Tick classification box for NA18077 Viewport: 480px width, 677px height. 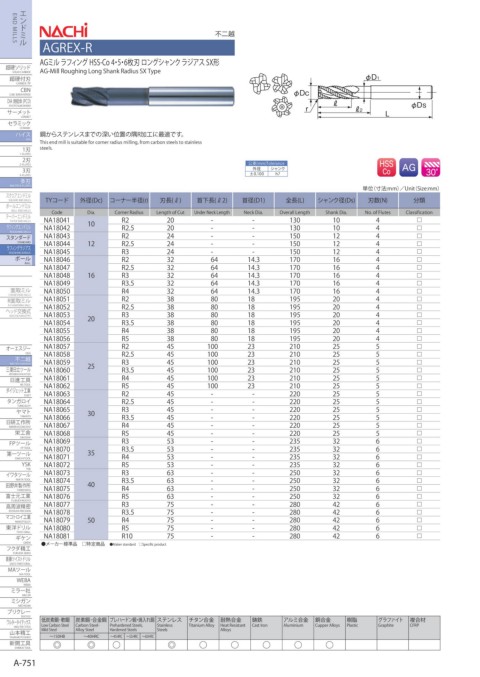(x=419, y=504)
